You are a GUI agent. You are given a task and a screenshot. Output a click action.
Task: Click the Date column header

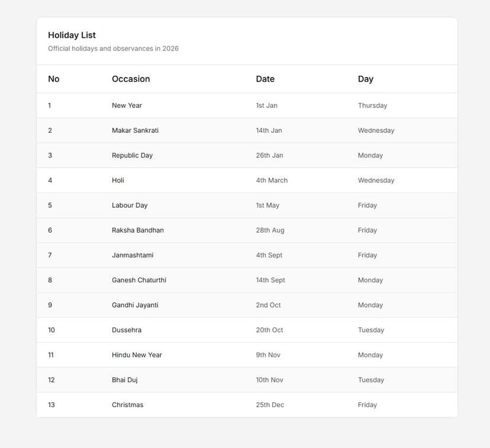pyautogui.click(x=265, y=79)
